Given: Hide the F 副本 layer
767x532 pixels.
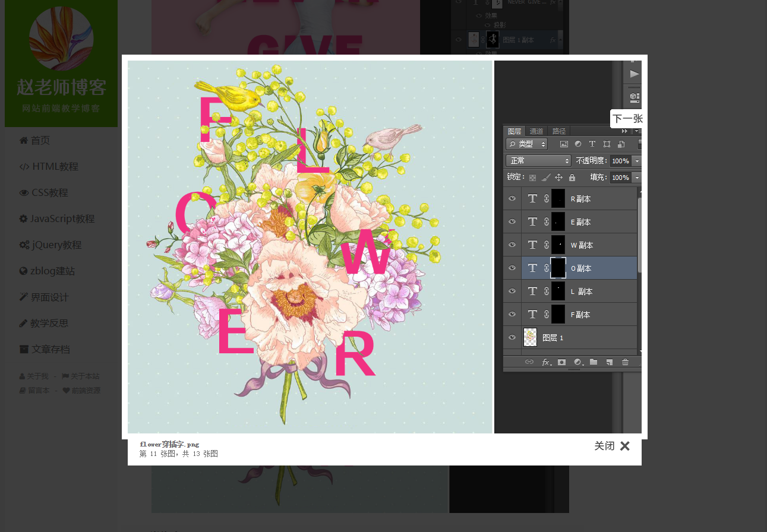Looking at the screenshot, I should coord(512,315).
